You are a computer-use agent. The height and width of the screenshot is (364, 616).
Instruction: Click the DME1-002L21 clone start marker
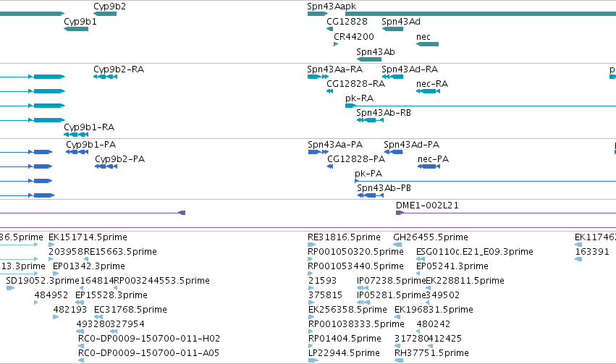400,213
